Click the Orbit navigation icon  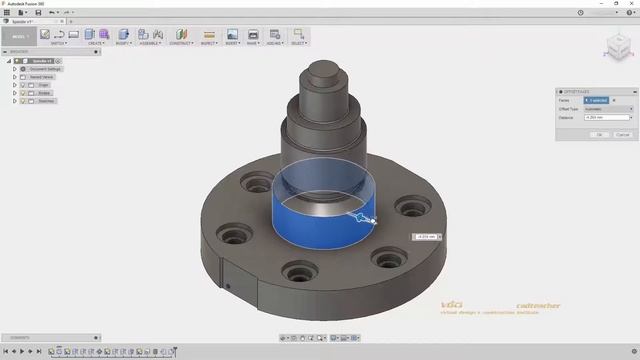[283, 338]
